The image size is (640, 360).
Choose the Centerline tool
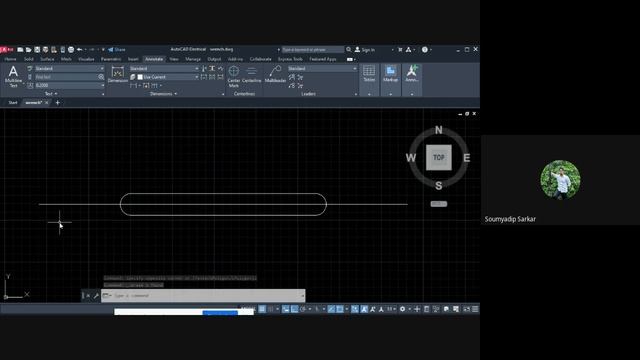coord(251,74)
